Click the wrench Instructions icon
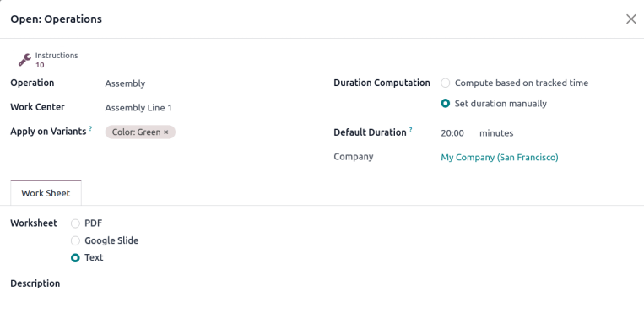Image resolution: width=644 pixels, height=323 pixels. point(24,60)
